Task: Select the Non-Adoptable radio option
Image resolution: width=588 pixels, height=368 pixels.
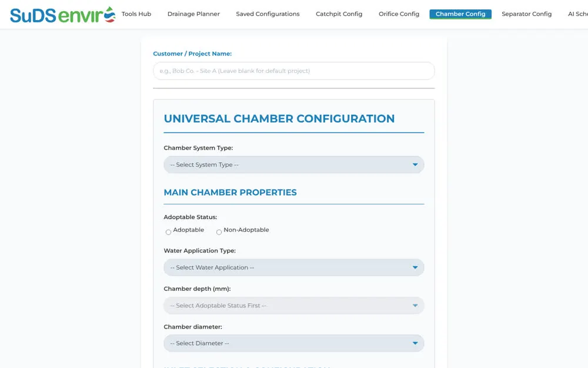Action: pyautogui.click(x=219, y=232)
